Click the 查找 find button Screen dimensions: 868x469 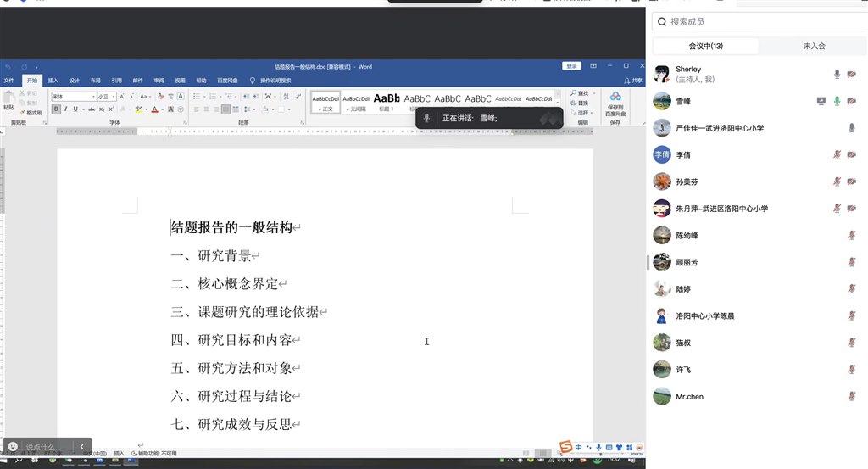point(580,93)
